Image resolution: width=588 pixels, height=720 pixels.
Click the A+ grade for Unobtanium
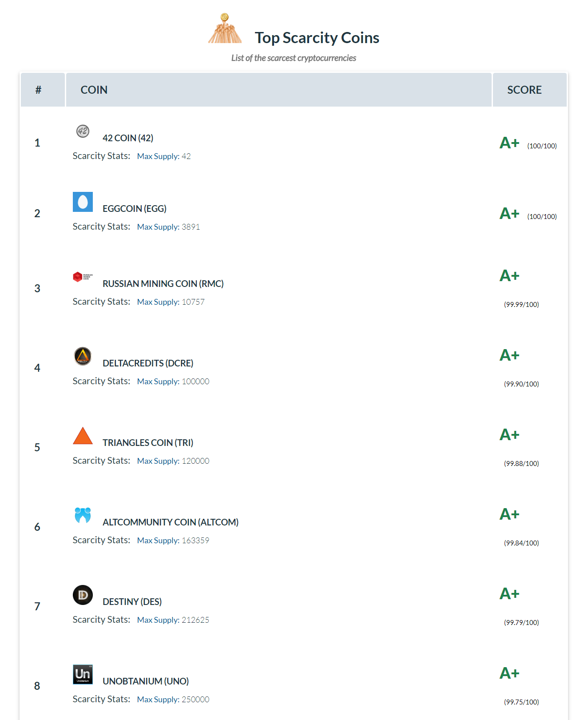(509, 673)
